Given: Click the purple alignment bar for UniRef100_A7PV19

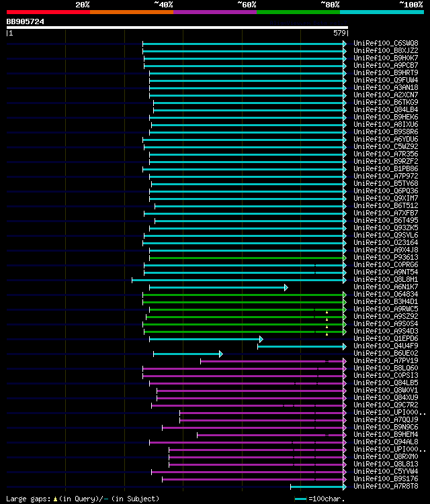Looking at the screenshot, I should (x=273, y=362).
